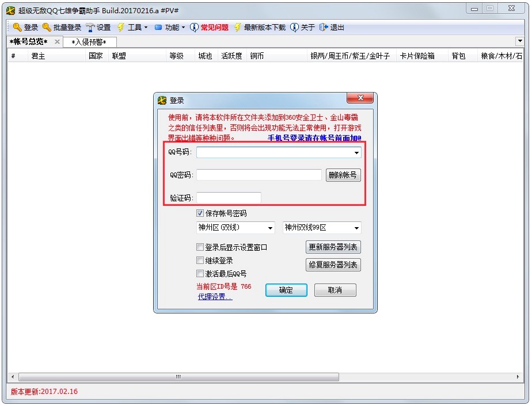Open 设置 settings hammer icon
The width and height of the screenshot is (532, 406).
(90, 27)
